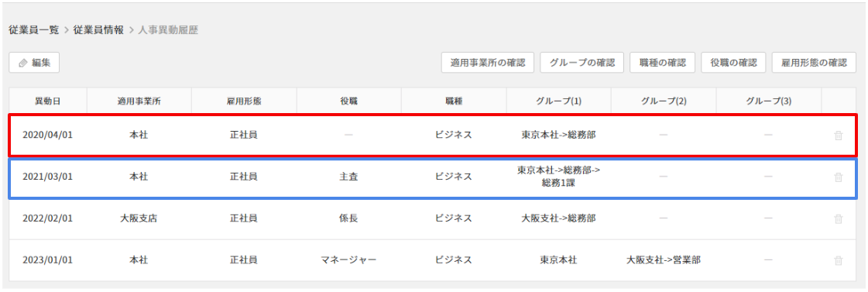Click the pencil icon on the 編集 button
The image size is (868, 292).
click(x=22, y=64)
